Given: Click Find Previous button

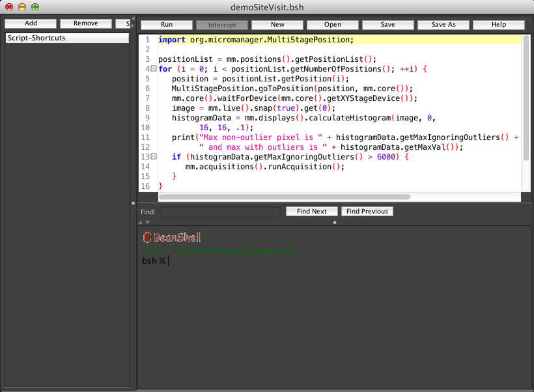Looking at the screenshot, I should 367,211.
